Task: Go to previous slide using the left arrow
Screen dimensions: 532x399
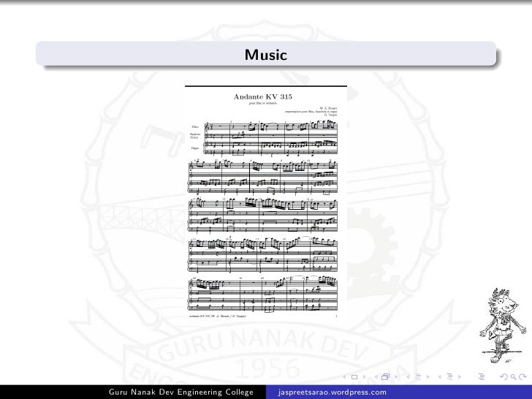Action: pyautogui.click(x=344, y=376)
